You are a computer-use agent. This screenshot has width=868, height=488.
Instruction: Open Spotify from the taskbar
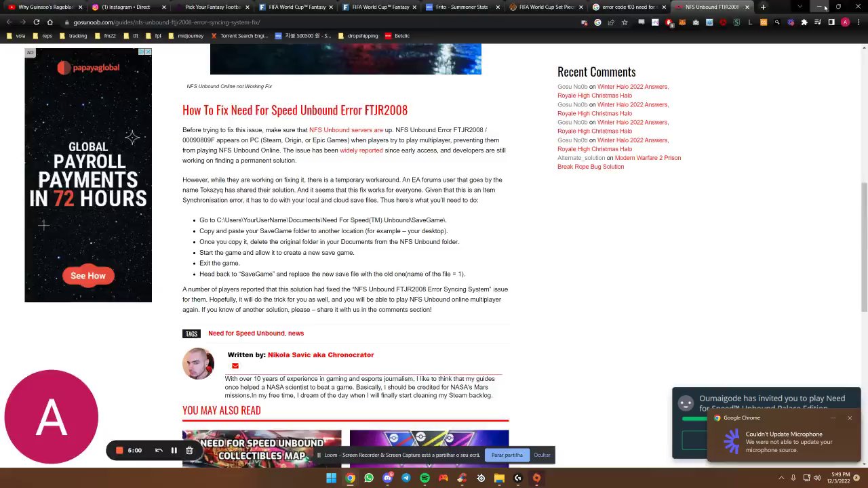425,478
